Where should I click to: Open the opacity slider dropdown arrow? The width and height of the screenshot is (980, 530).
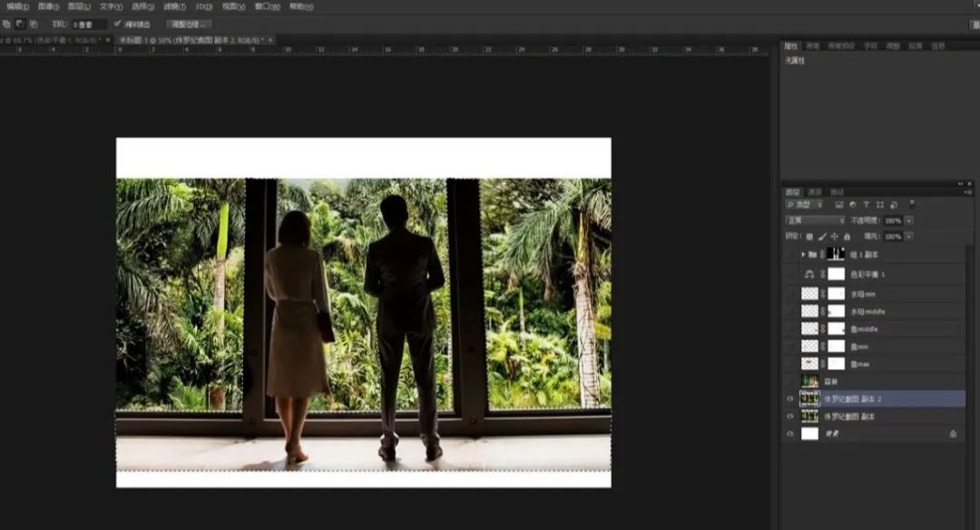pyautogui.click(x=908, y=221)
